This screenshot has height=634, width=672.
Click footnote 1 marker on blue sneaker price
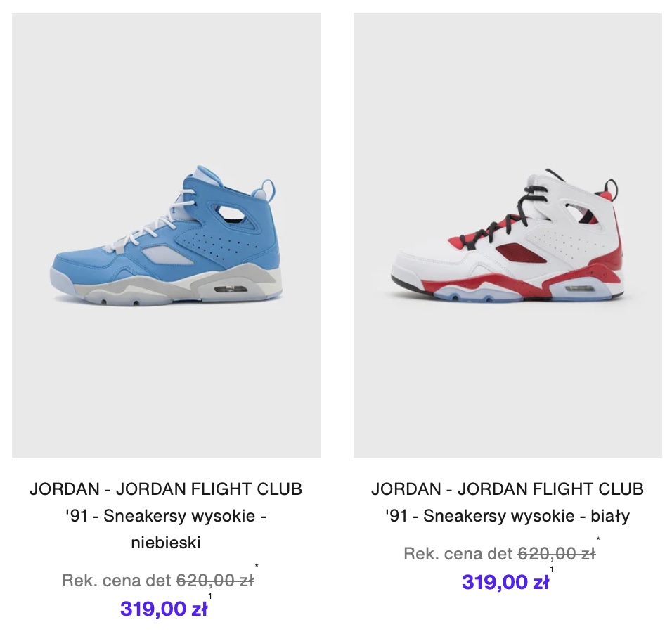(x=210, y=596)
